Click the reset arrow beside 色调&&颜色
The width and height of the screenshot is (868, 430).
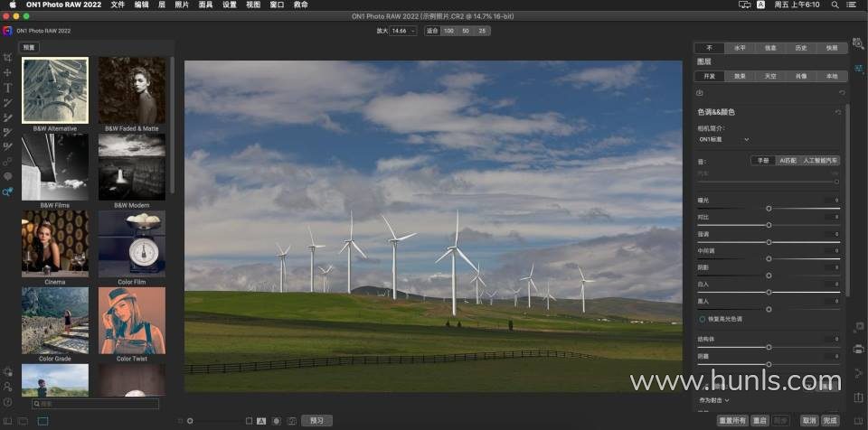[x=838, y=112]
